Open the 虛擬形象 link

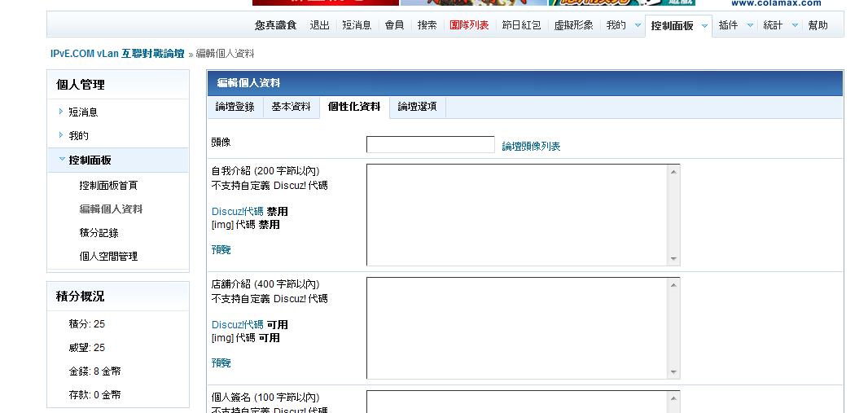click(573, 25)
